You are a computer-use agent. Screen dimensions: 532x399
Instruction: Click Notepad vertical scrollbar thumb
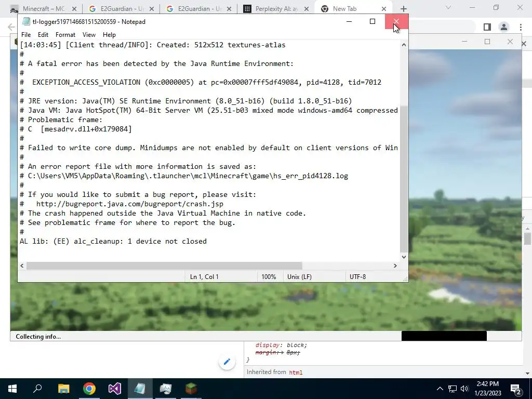coord(404,178)
